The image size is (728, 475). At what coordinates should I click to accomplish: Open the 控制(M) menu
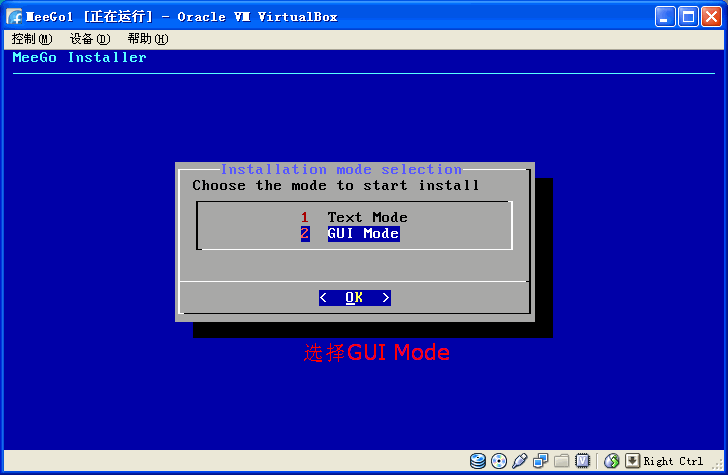32,39
